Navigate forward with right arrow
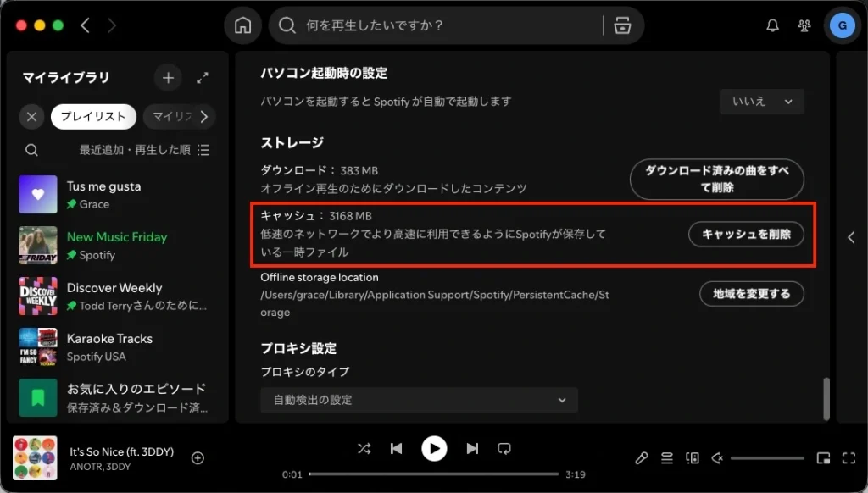Screen dimensions: 868x493 coord(111,25)
